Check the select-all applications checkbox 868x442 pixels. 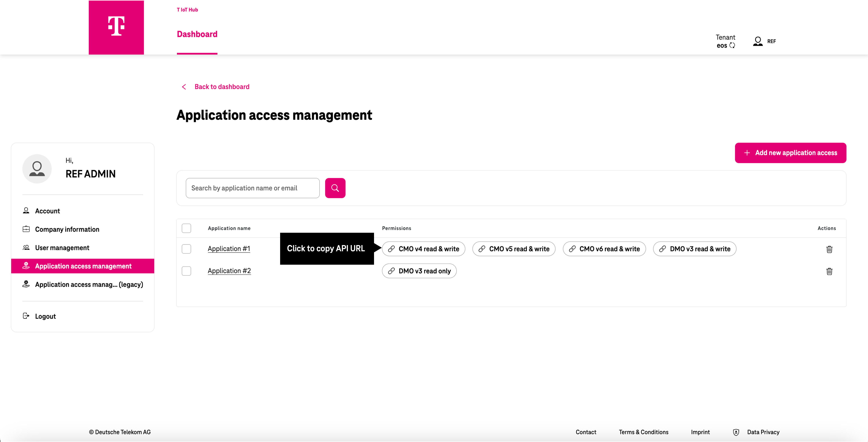[186, 228]
